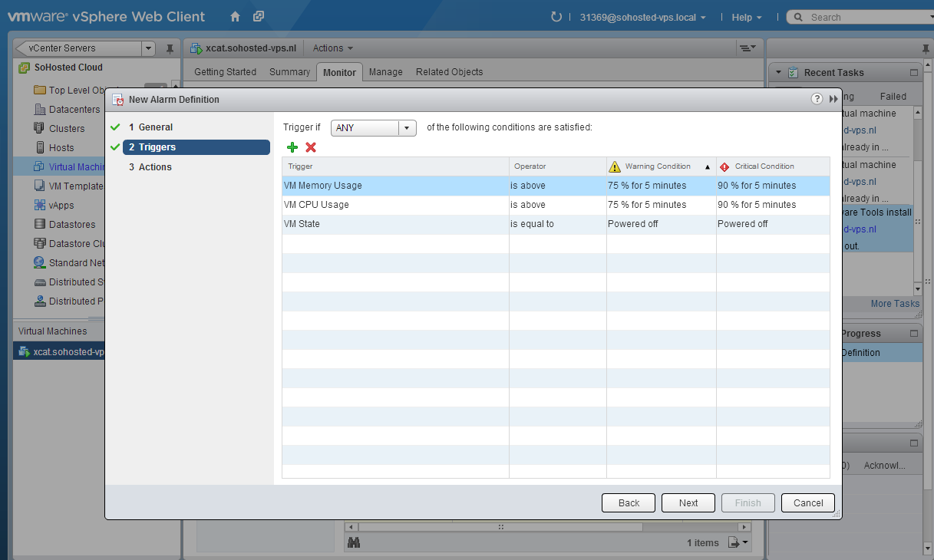Click the vSphere home icon
934x560 pixels.
(236, 17)
